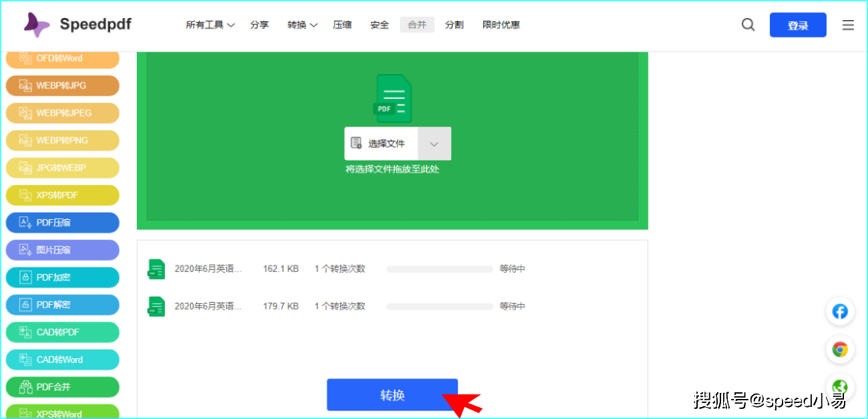This screenshot has width=868, height=419.
Task: Open the hamburger menu top right
Action: tap(848, 25)
